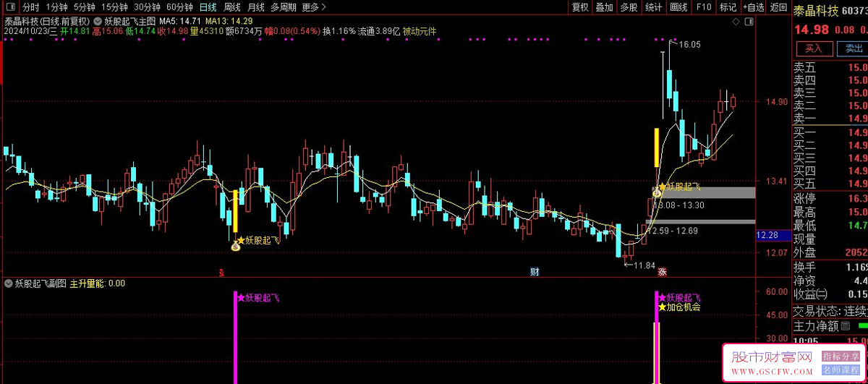The width and height of the screenshot is (868, 384).
Task: Click the 画线 draw line toolbar button
Action: (678, 7)
